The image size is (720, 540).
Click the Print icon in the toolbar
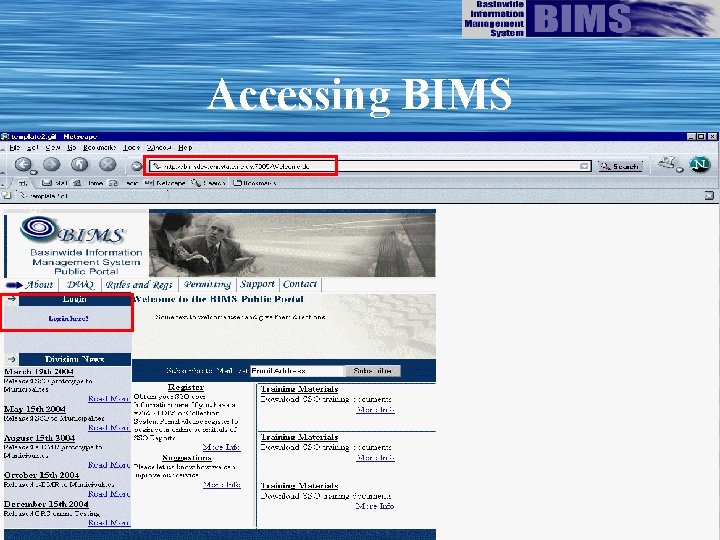pyautogui.click(x=668, y=163)
